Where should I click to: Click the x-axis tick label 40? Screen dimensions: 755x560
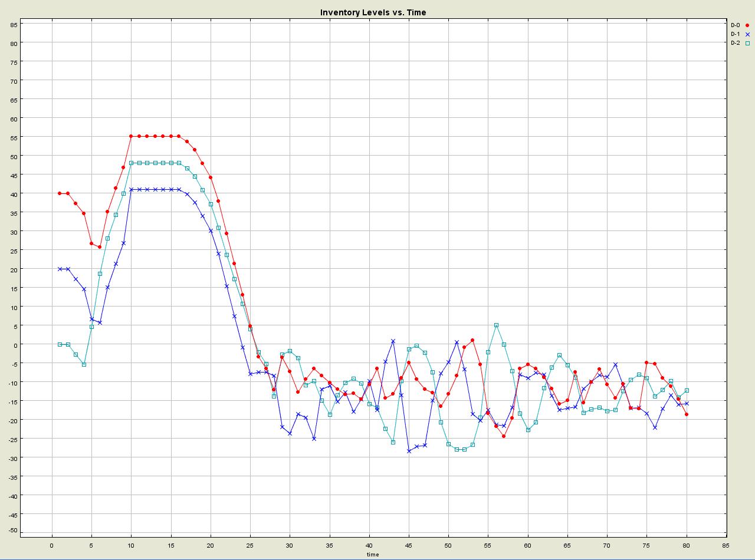(369, 545)
